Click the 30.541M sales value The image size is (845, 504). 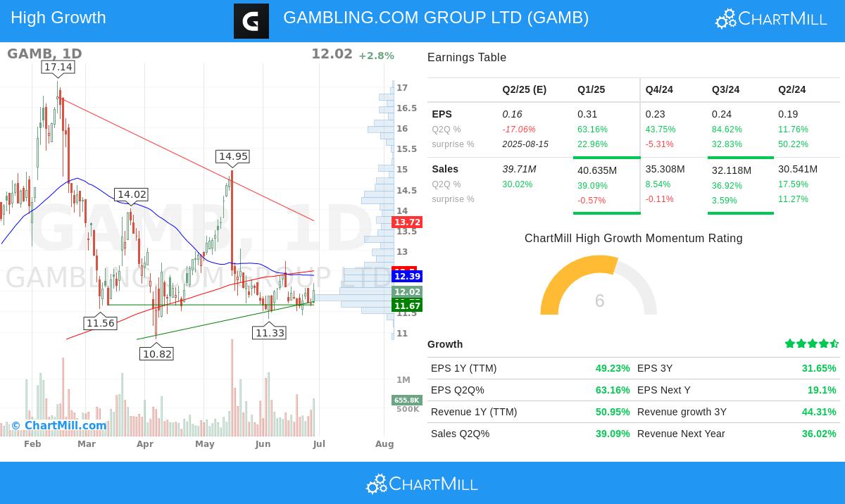click(798, 169)
